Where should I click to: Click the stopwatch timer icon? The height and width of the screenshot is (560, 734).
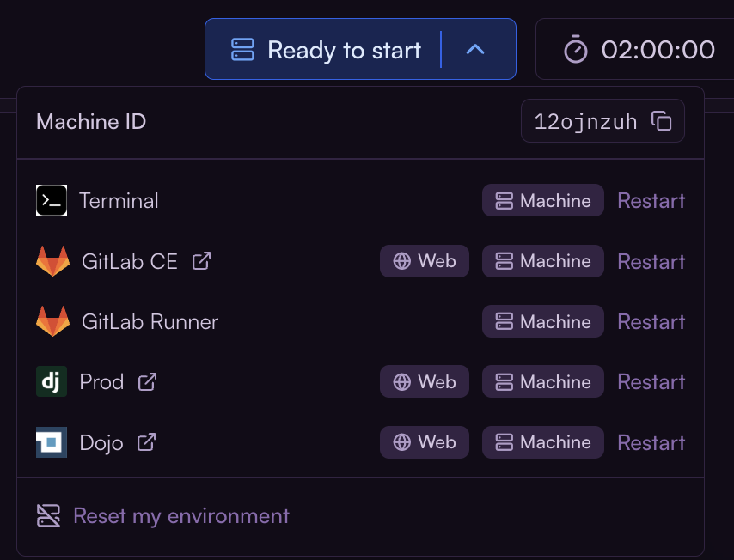576,50
